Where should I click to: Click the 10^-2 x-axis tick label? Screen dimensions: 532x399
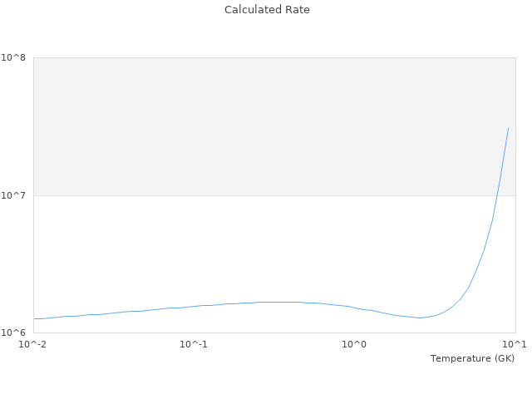pos(33,344)
